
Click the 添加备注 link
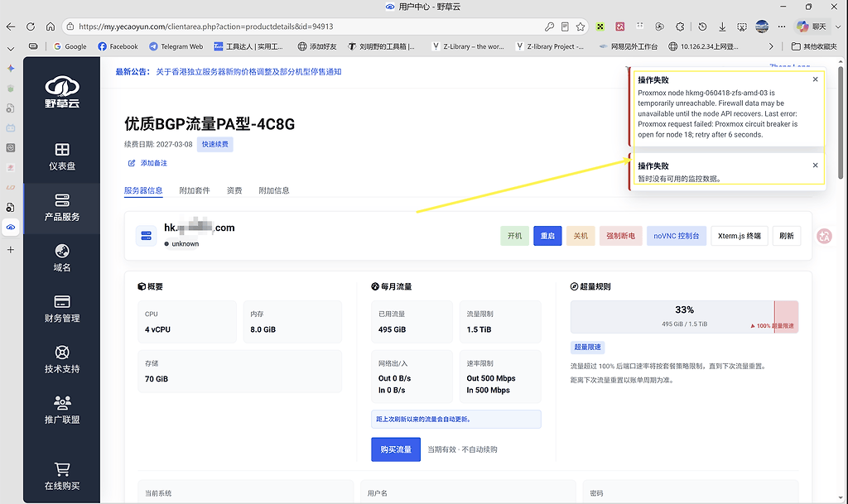(153, 163)
